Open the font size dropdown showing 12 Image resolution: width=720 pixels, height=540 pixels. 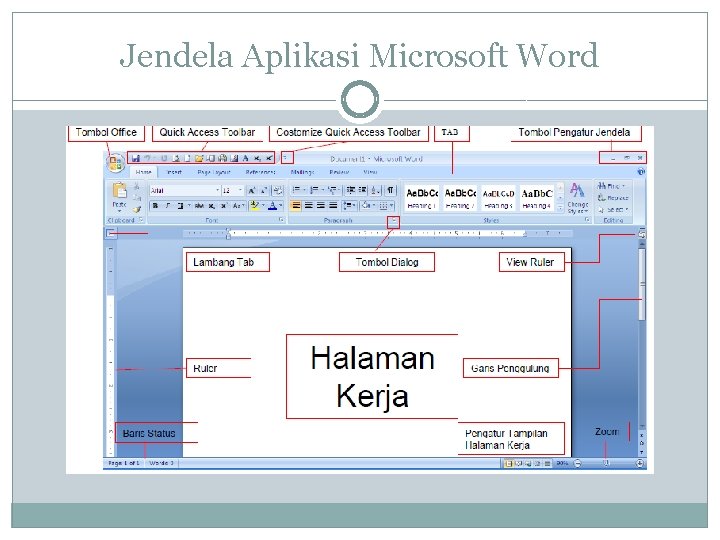(240, 190)
